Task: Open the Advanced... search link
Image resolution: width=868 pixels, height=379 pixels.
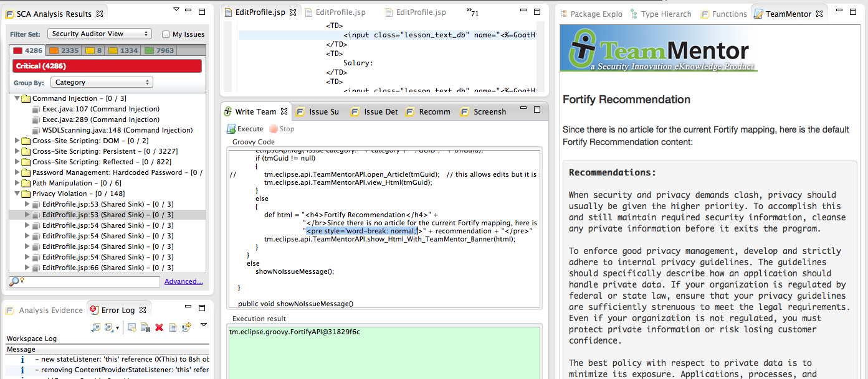Action: pos(183,282)
